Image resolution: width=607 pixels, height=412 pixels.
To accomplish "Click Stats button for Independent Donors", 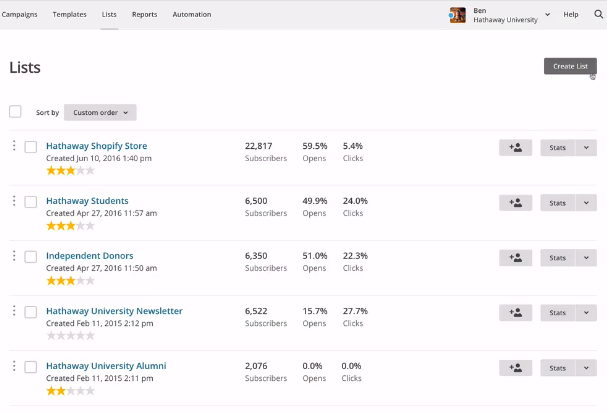I will click(557, 257).
